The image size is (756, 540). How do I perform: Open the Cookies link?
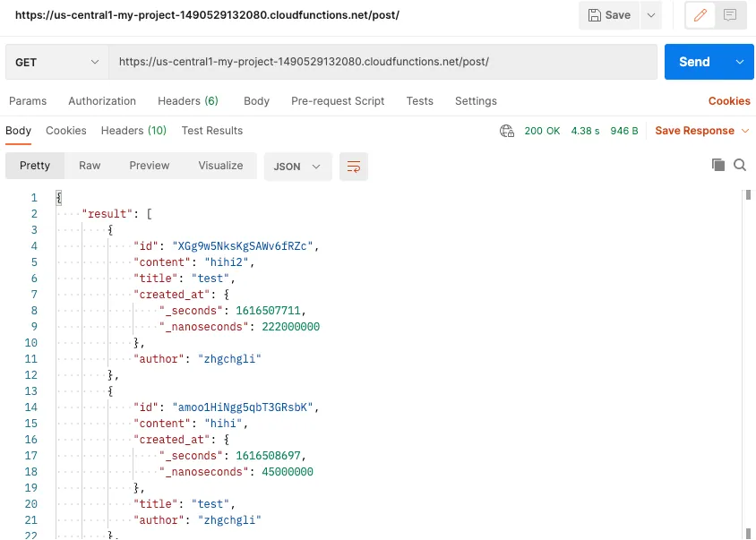(729, 101)
